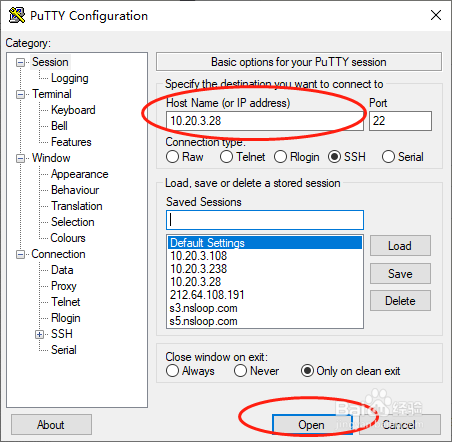Viewport: 452px width, 442px height.
Task: Open the Logging category
Action: pyautogui.click(x=70, y=78)
